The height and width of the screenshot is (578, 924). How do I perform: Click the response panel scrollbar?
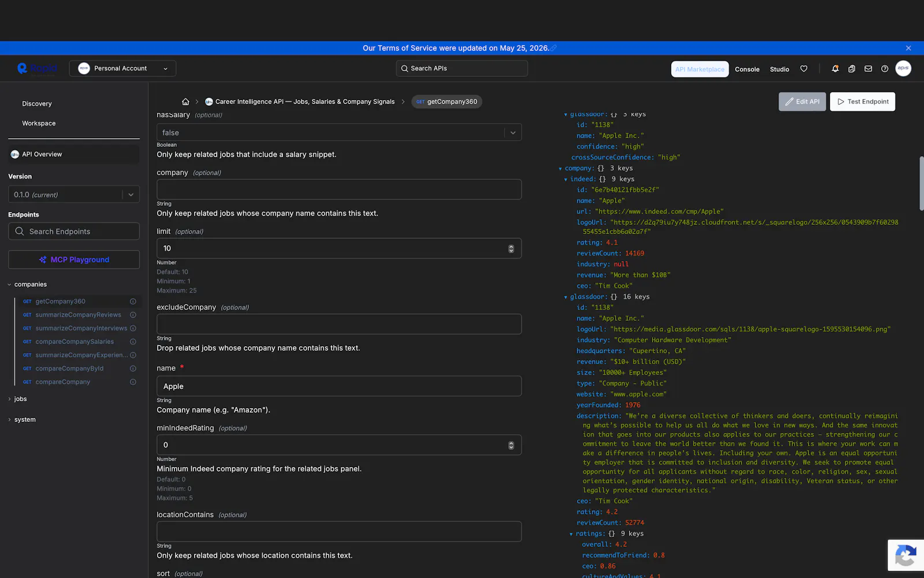[921, 183]
